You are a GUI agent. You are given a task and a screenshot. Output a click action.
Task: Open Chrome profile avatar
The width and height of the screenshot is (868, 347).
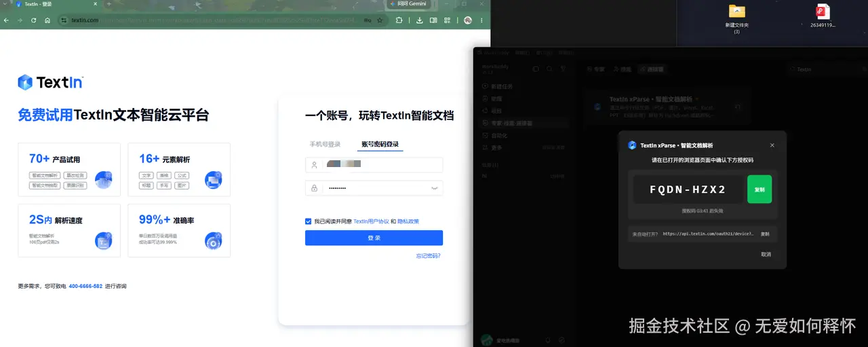(x=468, y=20)
